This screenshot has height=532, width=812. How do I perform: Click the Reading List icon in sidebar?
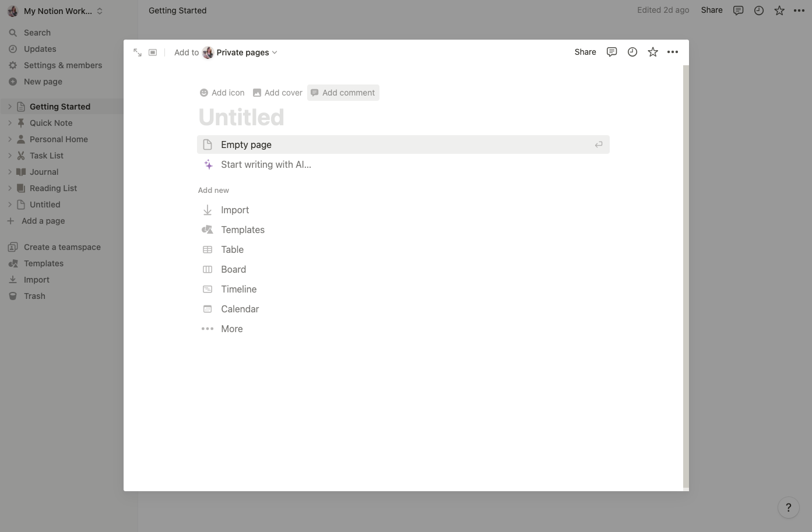tap(21, 188)
